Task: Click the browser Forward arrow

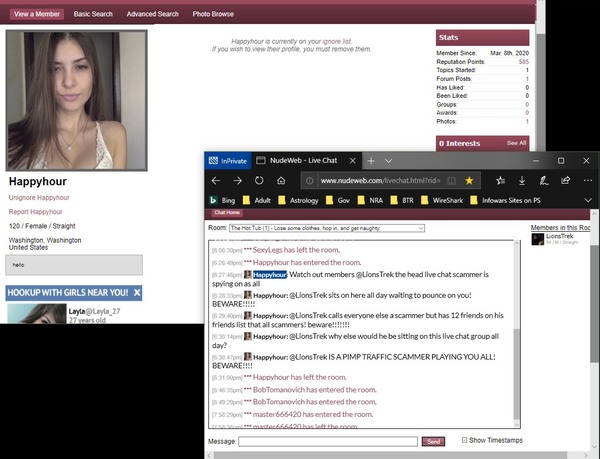Action: (236, 181)
